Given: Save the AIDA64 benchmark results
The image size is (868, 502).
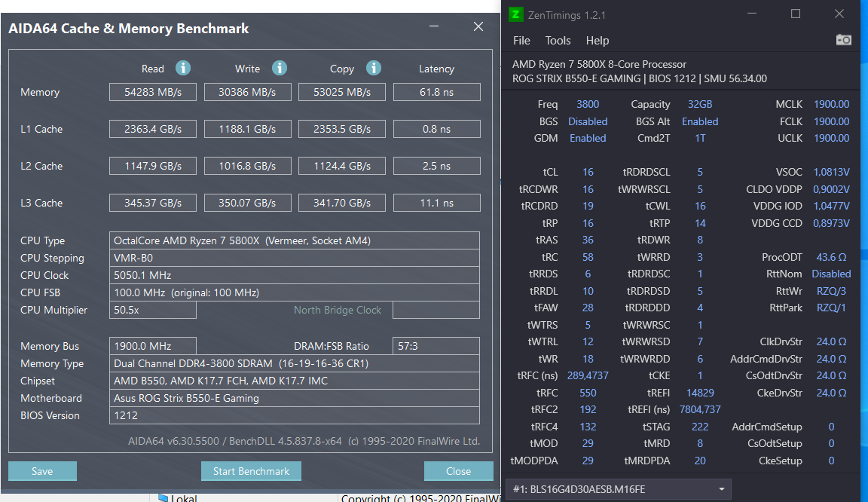Looking at the screenshot, I should (42, 471).
